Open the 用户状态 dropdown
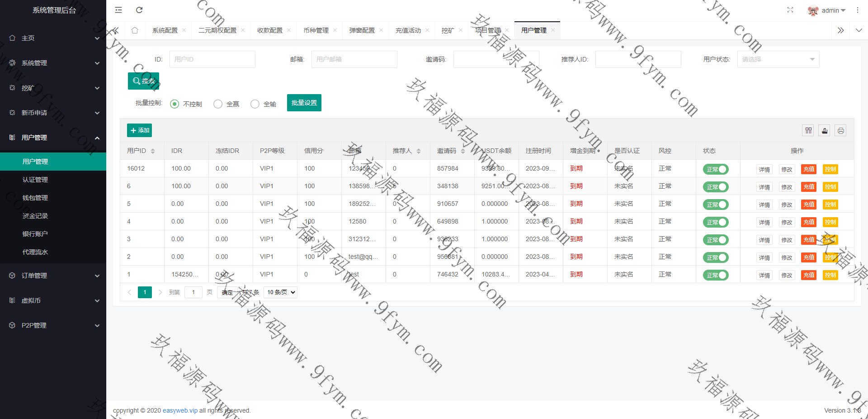 tap(778, 59)
